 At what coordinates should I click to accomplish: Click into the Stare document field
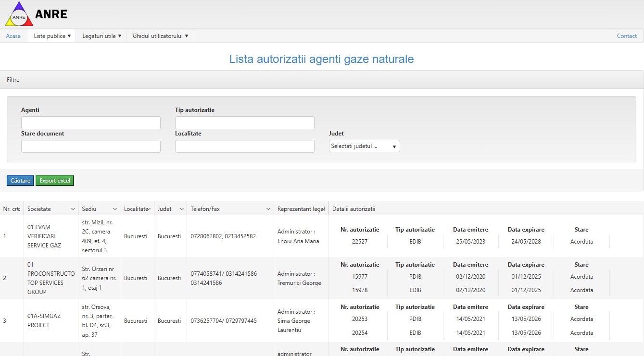[90, 147]
